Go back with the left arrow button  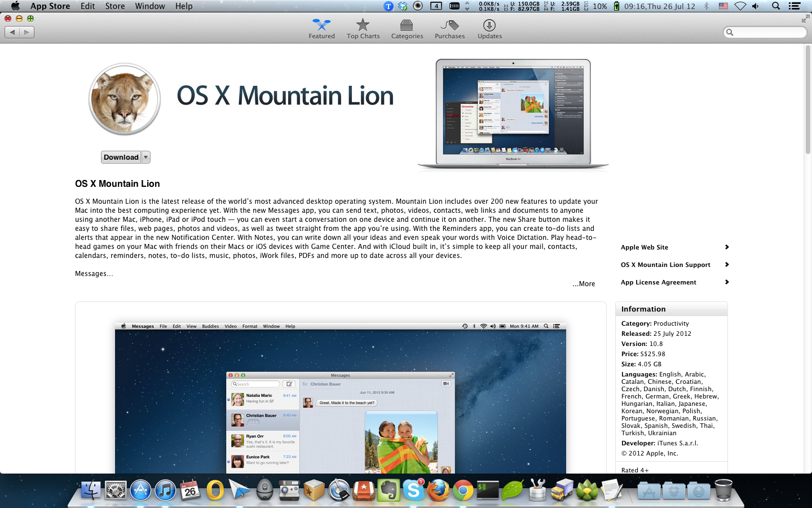pos(12,32)
